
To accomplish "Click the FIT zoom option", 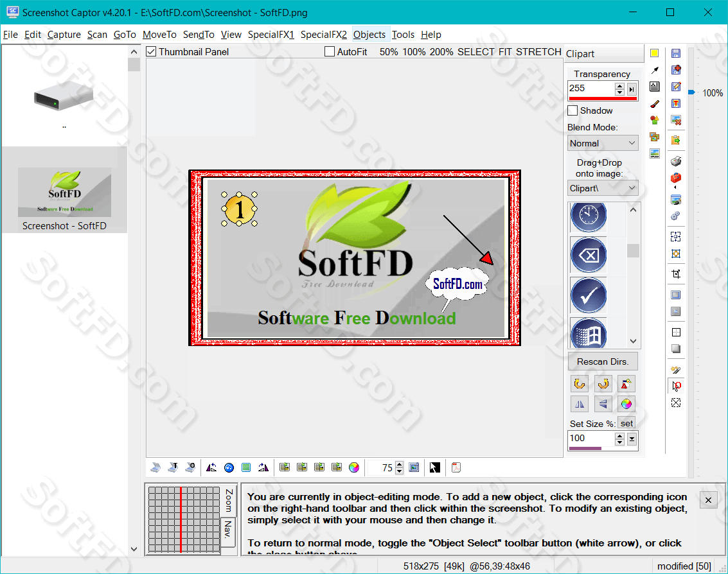I will coord(505,51).
